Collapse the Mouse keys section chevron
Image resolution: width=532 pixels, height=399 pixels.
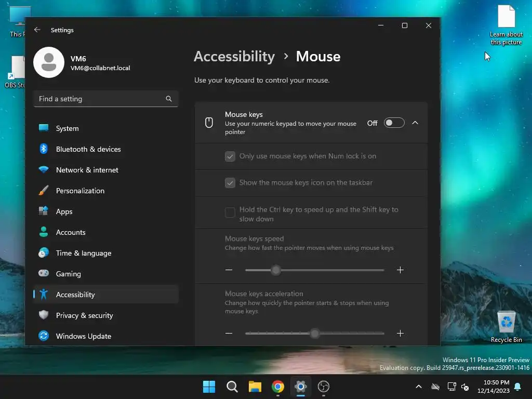415,123
